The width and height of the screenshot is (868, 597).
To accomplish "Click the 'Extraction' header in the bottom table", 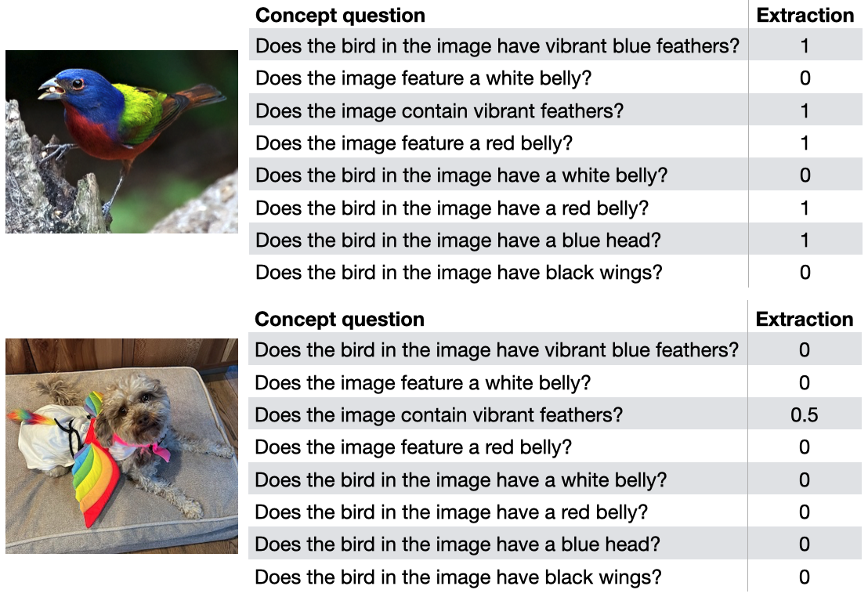I will [804, 319].
